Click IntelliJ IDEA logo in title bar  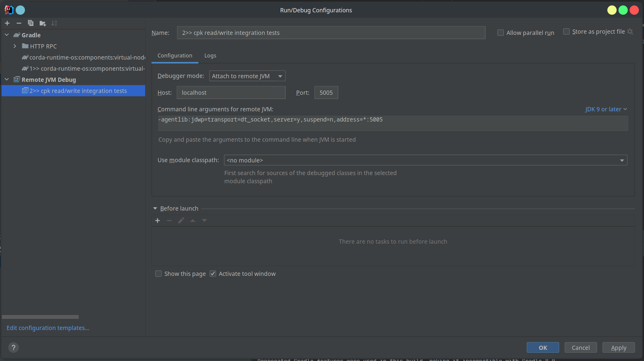(x=9, y=10)
